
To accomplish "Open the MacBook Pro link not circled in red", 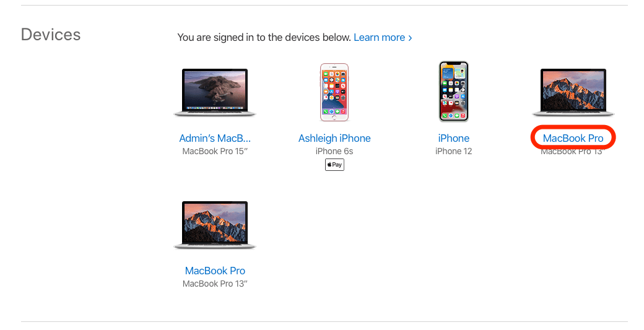I will [x=215, y=271].
